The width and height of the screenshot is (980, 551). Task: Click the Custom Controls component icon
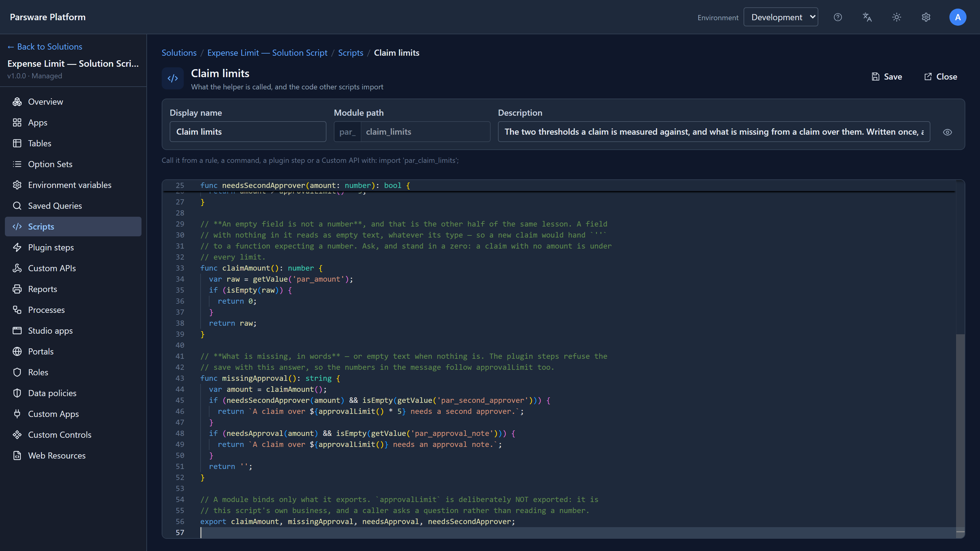tap(17, 435)
